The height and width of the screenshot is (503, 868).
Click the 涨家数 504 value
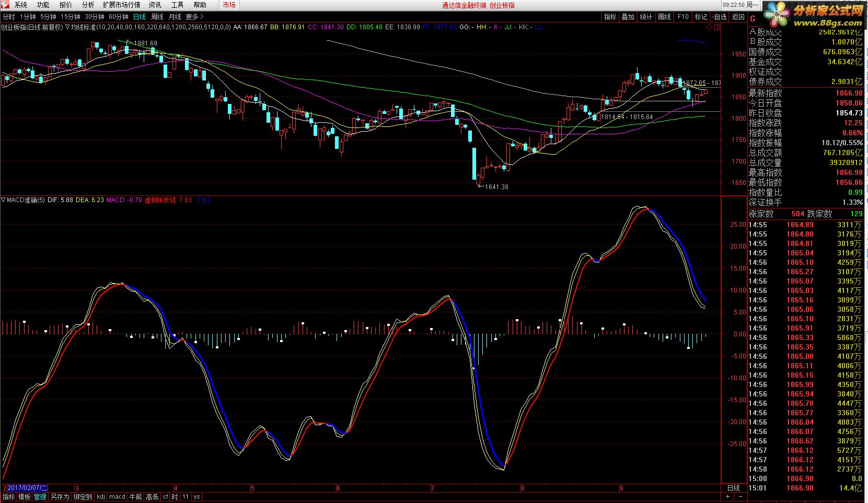tap(797, 214)
